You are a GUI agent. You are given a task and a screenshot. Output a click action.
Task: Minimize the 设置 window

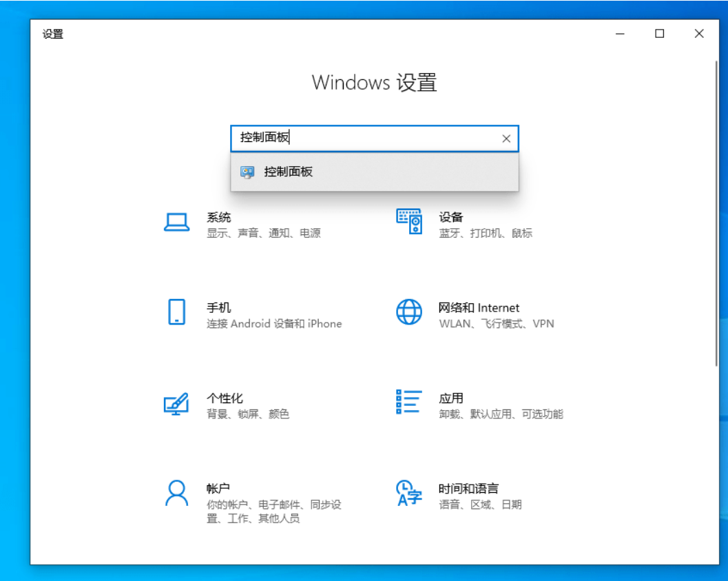(620, 34)
